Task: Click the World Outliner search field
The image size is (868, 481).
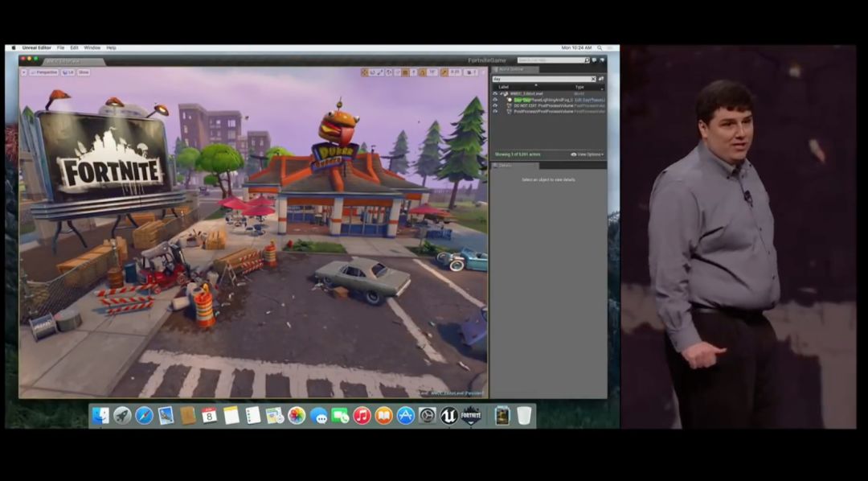Action: 540,79
